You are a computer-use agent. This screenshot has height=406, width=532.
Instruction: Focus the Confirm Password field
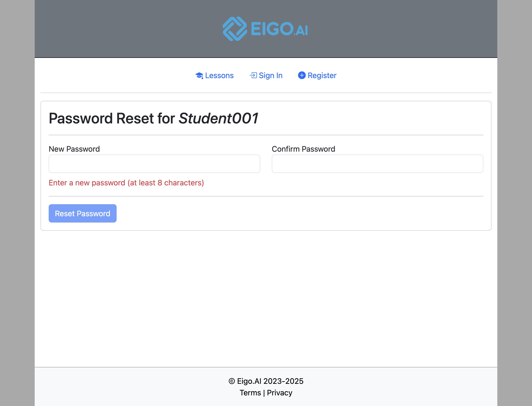[x=377, y=164]
